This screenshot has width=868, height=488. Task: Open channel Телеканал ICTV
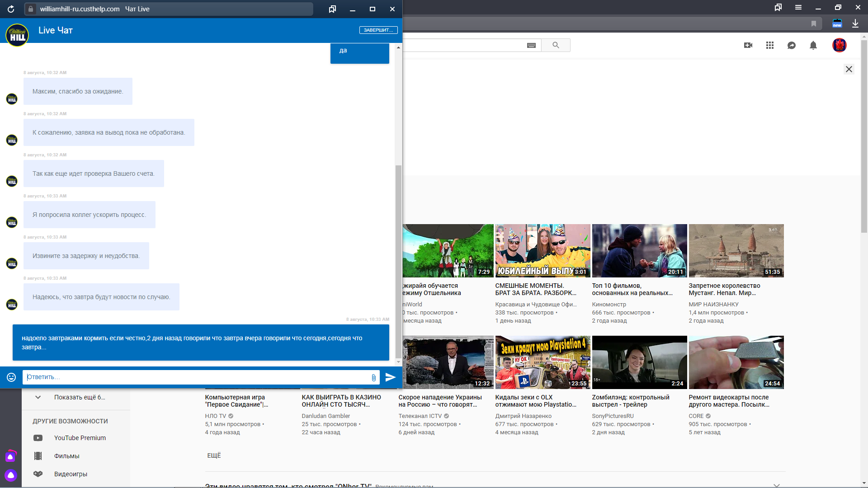[x=420, y=416]
